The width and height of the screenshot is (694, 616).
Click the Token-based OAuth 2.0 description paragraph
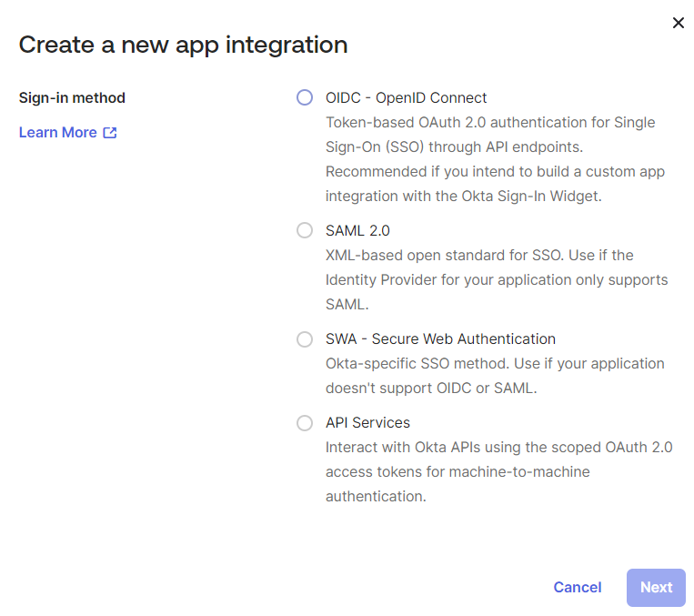point(491,147)
